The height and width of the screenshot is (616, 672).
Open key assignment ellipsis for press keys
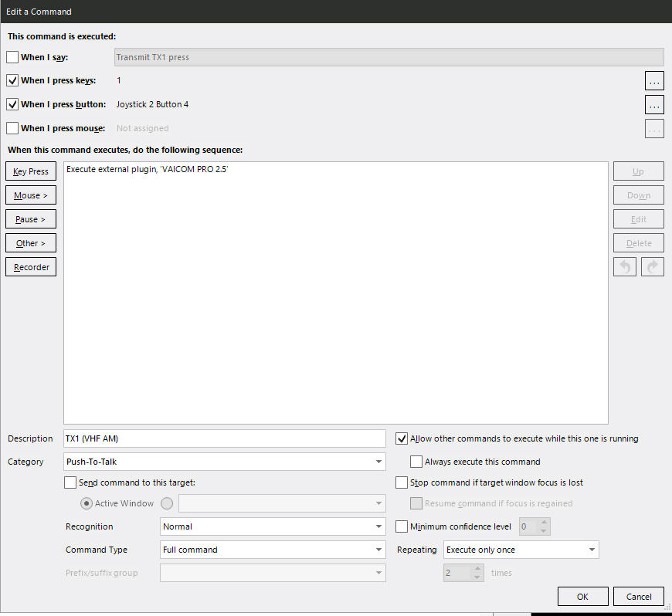[654, 81]
